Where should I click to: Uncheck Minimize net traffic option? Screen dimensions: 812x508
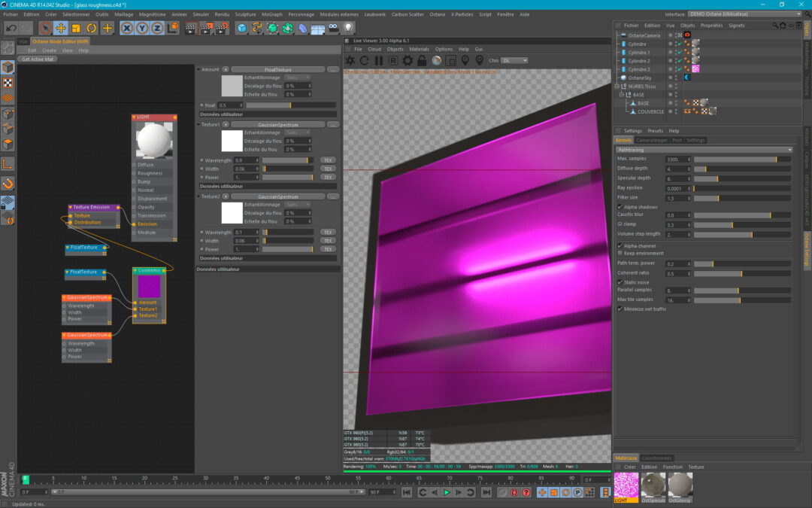point(620,309)
